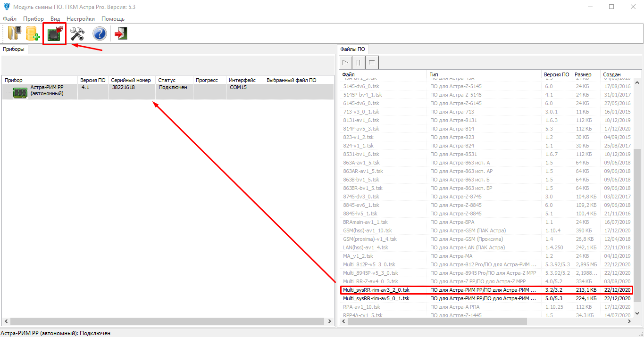
Task: Open help question mark icon
Action: pos(100,33)
